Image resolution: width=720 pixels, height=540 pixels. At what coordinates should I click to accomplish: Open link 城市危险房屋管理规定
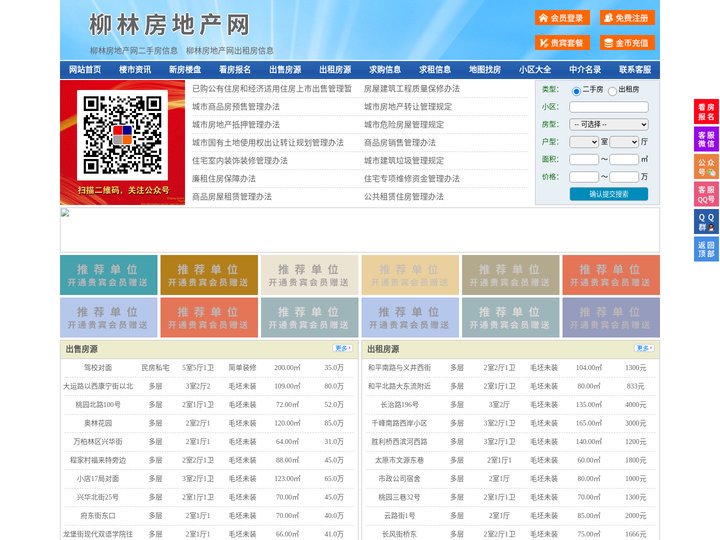404,124
